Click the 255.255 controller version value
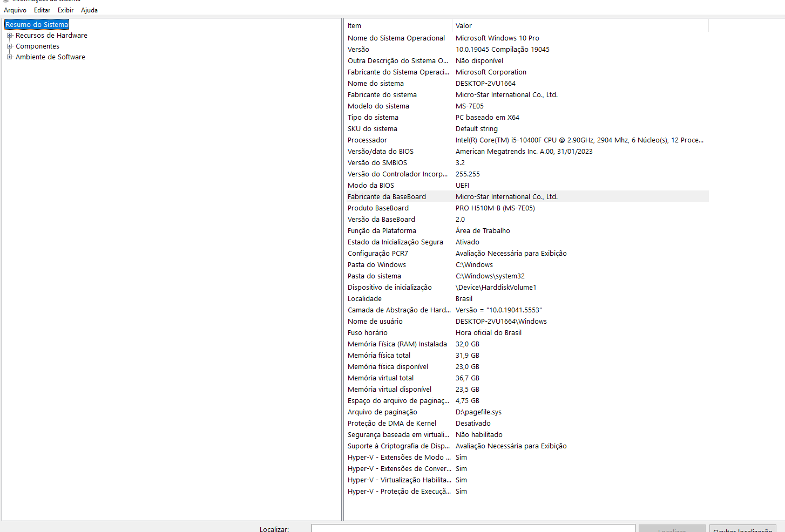Viewport: 785px width, 532px height. [468, 174]
